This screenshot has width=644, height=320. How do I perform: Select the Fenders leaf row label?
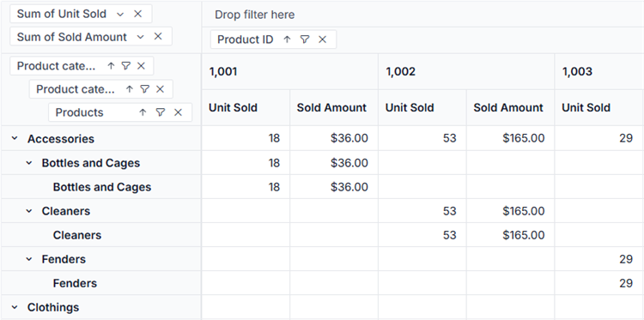click(x=75, y=283)
